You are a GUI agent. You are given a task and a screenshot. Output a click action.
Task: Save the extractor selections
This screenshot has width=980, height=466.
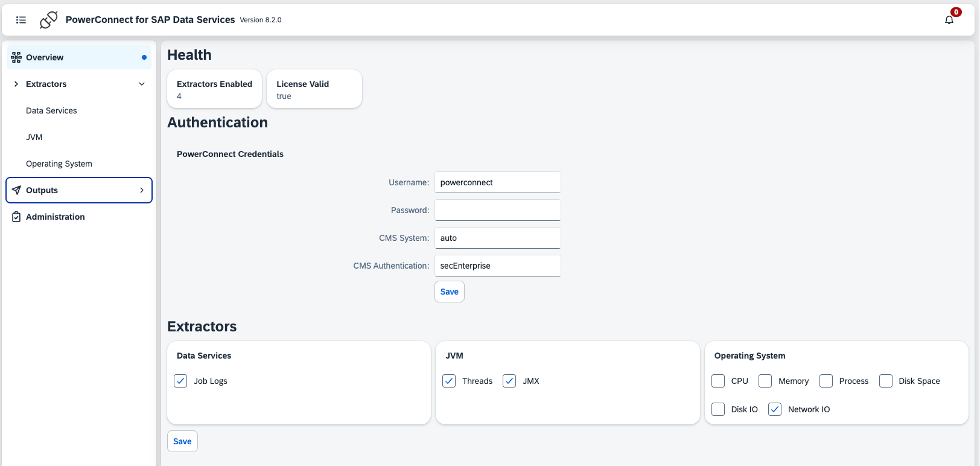tap(182, 441)
